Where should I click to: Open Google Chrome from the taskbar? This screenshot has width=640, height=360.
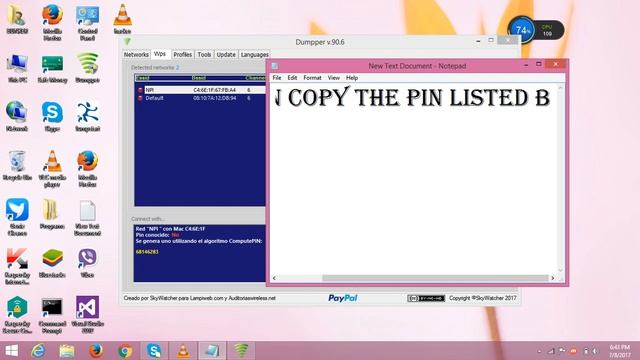coord(125,351)
